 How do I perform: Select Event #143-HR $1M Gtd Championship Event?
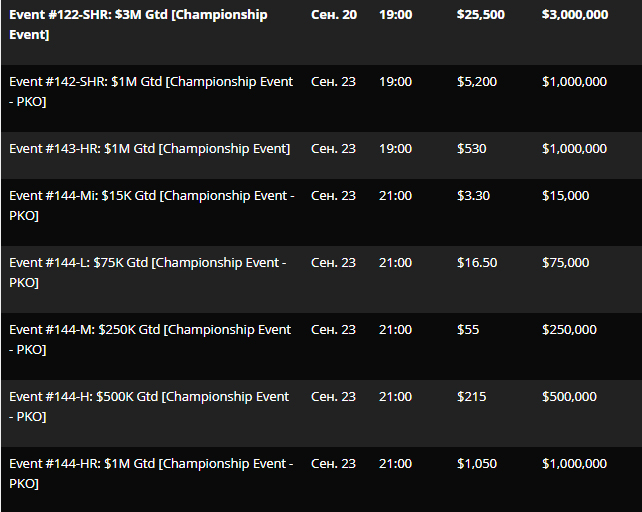pyautogui.click(x=149, y=148)
